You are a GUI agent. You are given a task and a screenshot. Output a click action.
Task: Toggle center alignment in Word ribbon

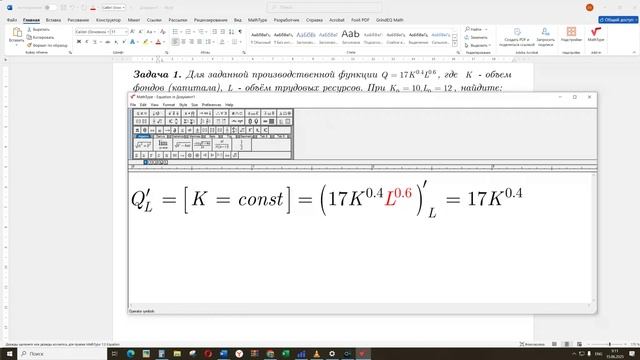(x=183, y=42)
